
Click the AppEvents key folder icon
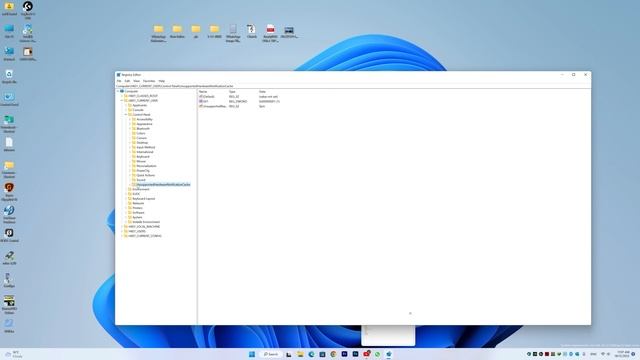click(x=130, y=105)
